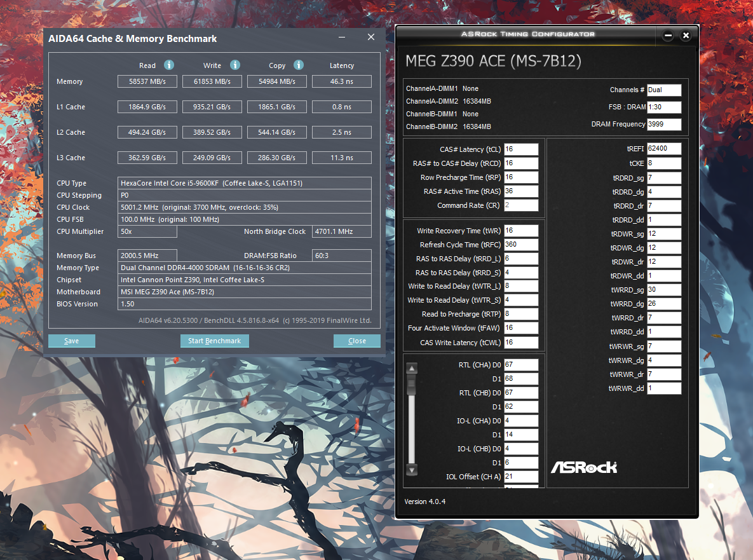753x560 pixels.
Task: Click the Four Activate Window (tFAW) field
Action: tap(521, 328)
